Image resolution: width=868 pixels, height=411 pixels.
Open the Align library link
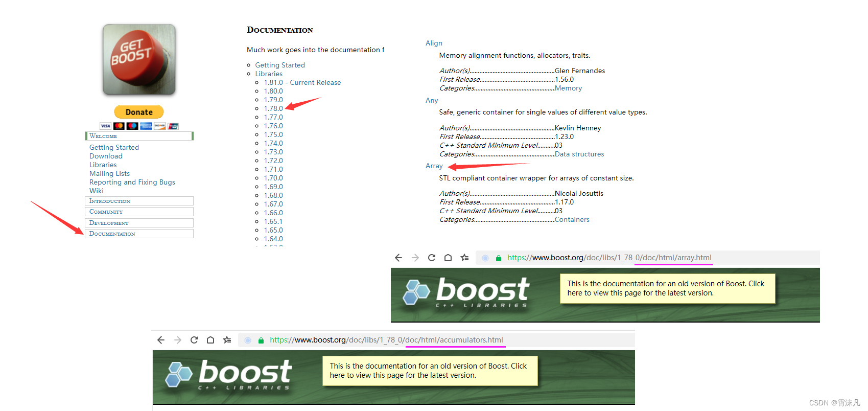(434, 43)
